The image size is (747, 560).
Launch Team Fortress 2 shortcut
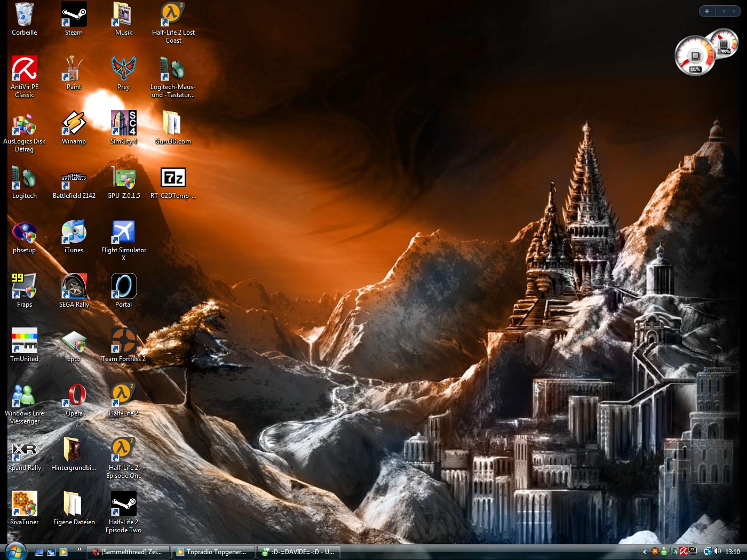tap(123, 346)
